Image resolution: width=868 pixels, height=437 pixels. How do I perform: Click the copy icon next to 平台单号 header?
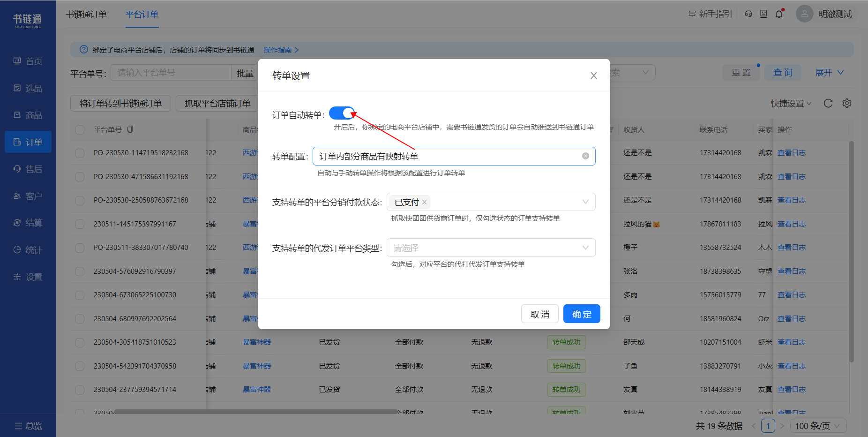pos(130,129)
